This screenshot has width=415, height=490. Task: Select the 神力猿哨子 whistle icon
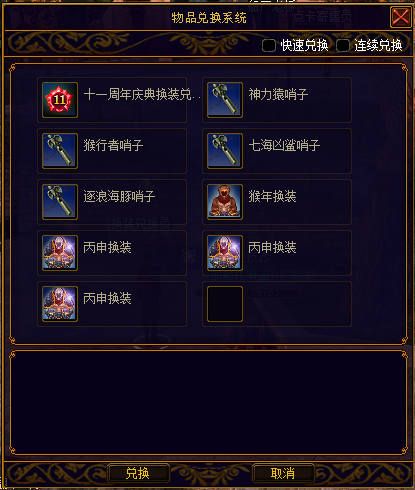225,100
